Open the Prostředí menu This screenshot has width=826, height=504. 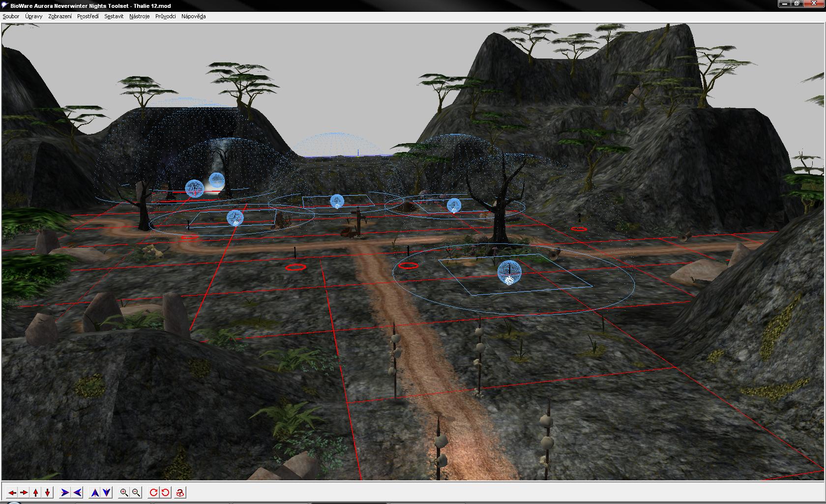tap(88, 16)
